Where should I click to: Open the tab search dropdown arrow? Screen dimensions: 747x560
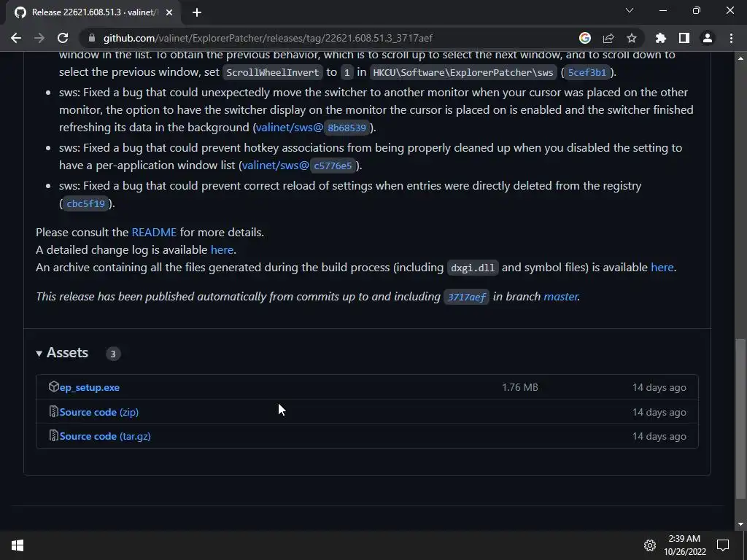point(630,10)
